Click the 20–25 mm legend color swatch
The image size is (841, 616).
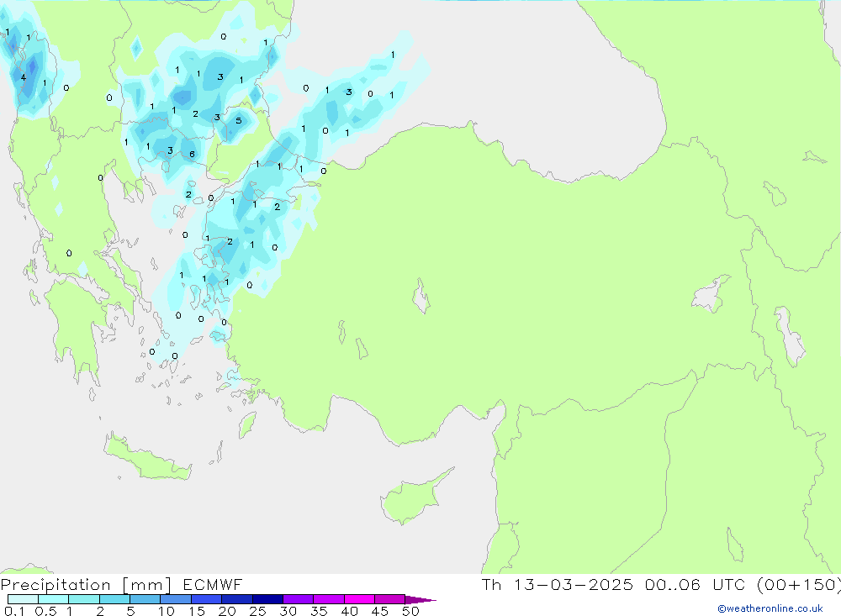click(236, 599)
